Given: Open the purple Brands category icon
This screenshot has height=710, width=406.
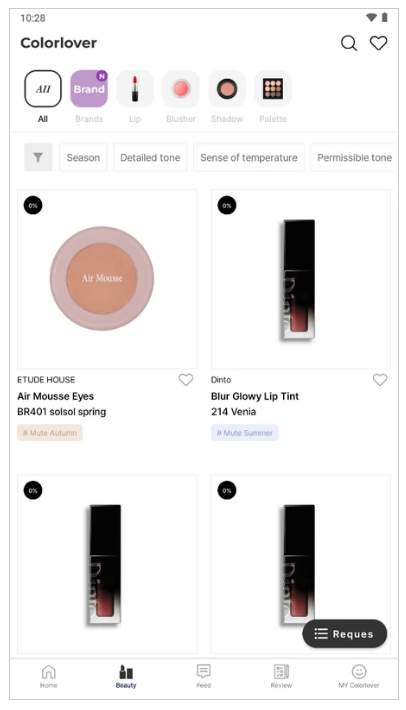Looking at the screenshot, I should click(x=89, y=89).
